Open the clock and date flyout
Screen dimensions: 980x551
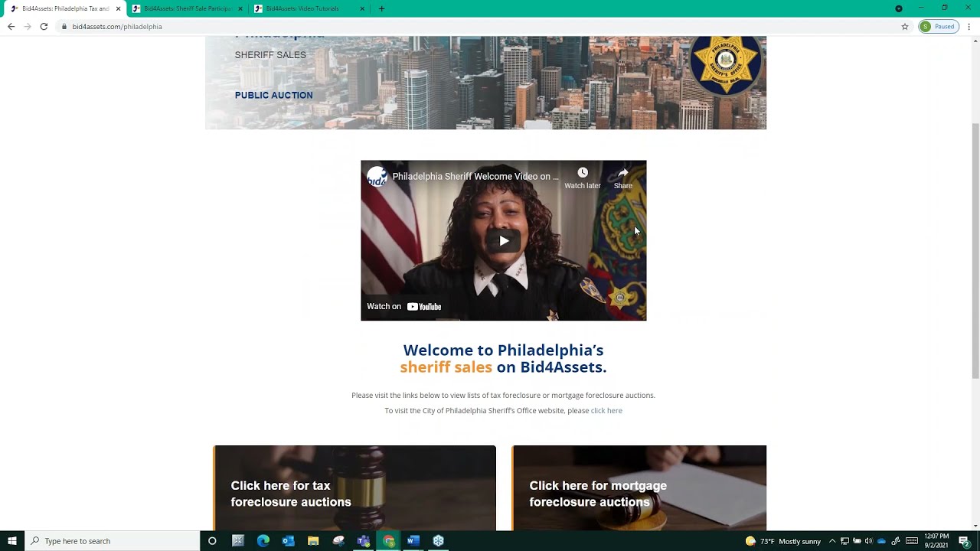coord(936,541)
